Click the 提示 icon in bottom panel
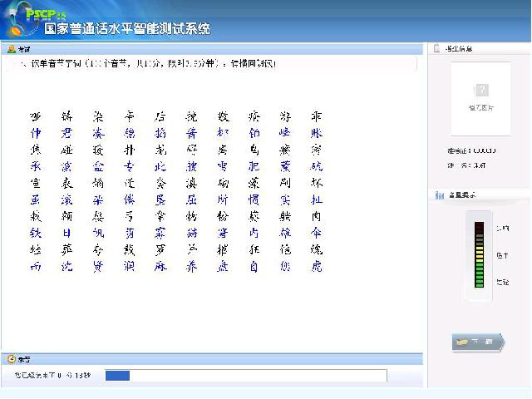The image size is (532, 399). coord(11,359)
